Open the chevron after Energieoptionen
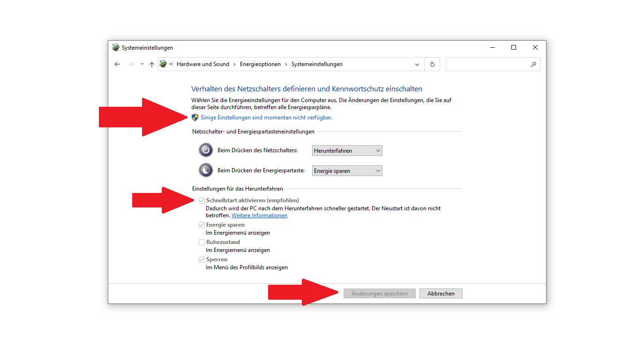This screenshot has width=644, height=362. (286, 64)
